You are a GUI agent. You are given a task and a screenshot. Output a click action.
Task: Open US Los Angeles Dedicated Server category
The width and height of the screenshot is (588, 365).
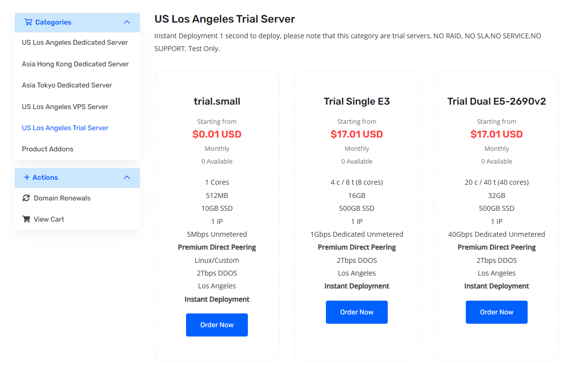pyautogui.click(x=75, y=42)
